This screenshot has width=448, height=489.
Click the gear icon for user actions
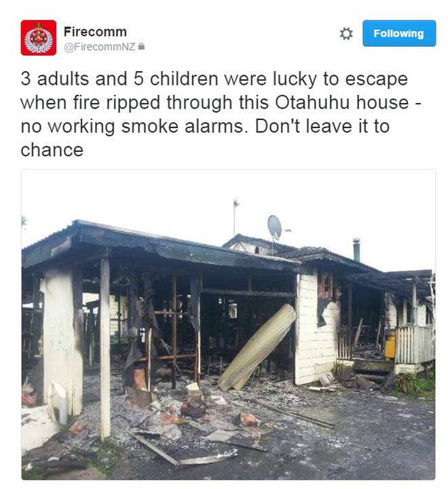click(346, 34)
